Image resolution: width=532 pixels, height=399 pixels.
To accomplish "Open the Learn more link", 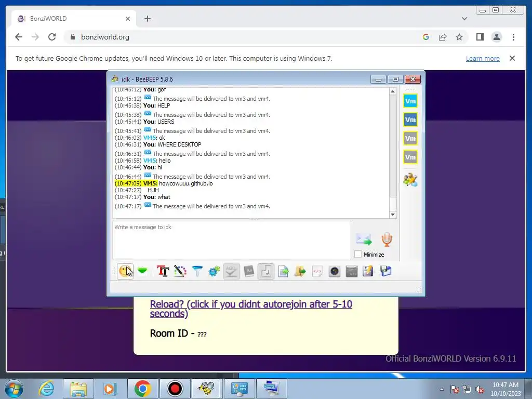I will pos(483,58).
